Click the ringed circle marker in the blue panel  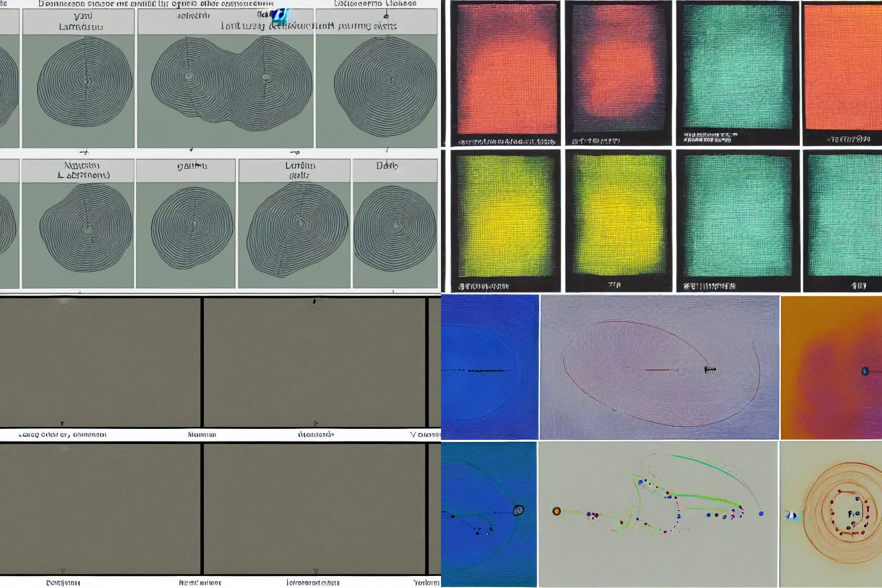(518, 510)
